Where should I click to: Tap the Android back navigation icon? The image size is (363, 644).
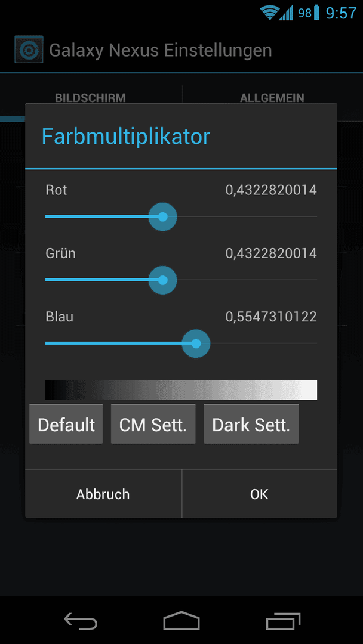(x=81, y=621)
